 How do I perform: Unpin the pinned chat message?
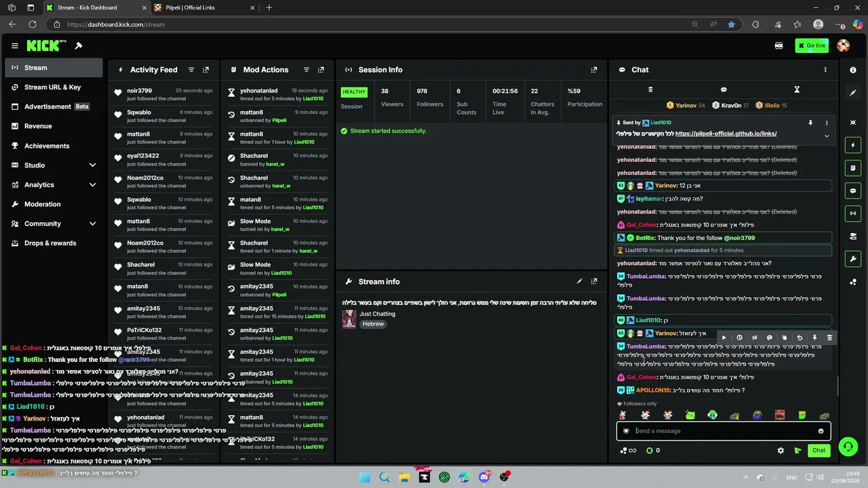pos(810,123)
